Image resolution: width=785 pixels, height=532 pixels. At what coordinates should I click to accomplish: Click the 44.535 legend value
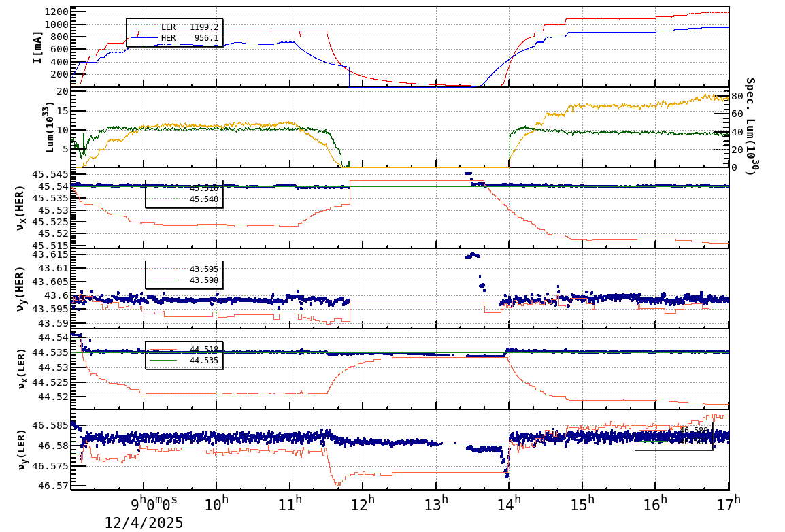(204, 361)
